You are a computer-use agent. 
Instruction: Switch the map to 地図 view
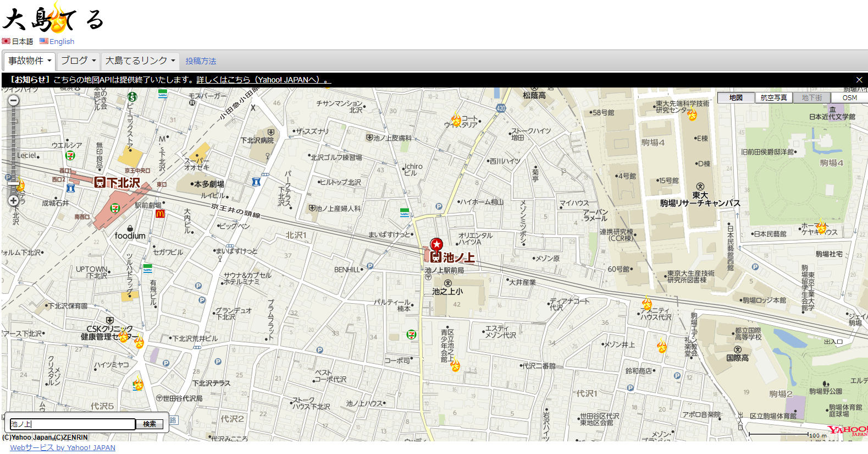[x=736, y=97]
